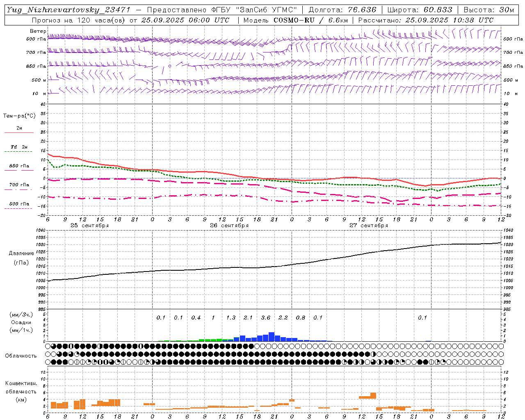Select the precipitation value 1.3

pyautogui.click(x=231, y=318)
